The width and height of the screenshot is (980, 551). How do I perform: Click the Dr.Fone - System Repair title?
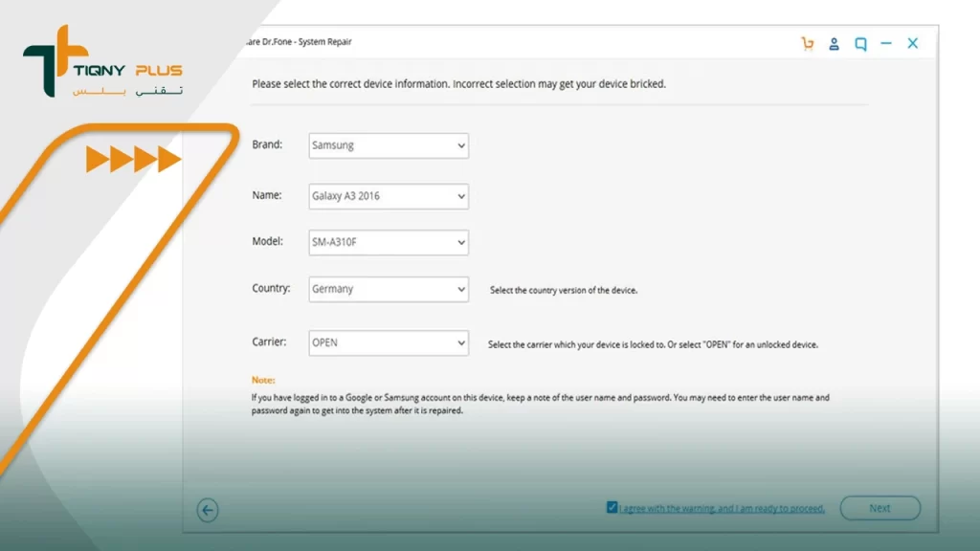point(298,42)
